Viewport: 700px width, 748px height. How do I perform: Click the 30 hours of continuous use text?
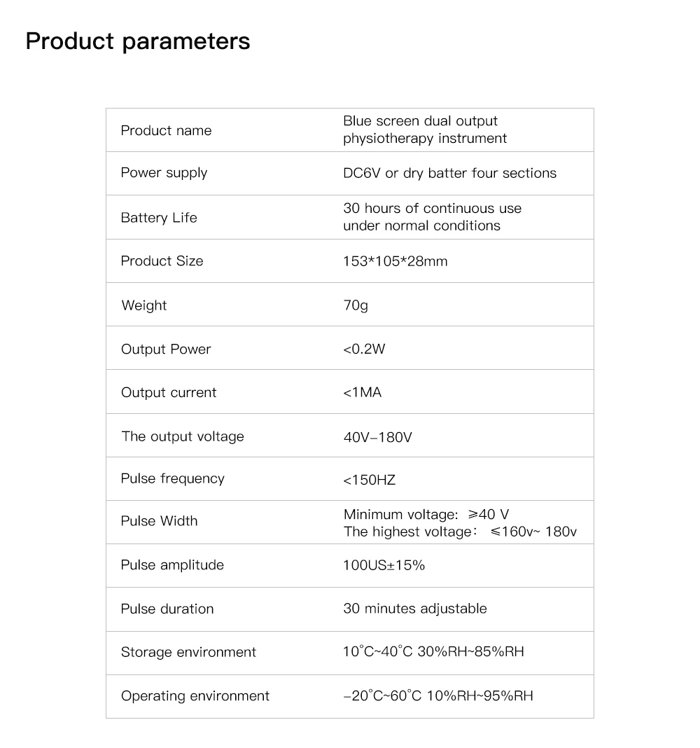tap(432, 209)
